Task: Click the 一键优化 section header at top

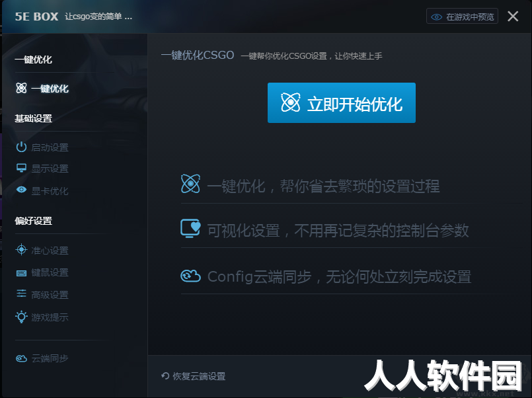Action: 33,60
